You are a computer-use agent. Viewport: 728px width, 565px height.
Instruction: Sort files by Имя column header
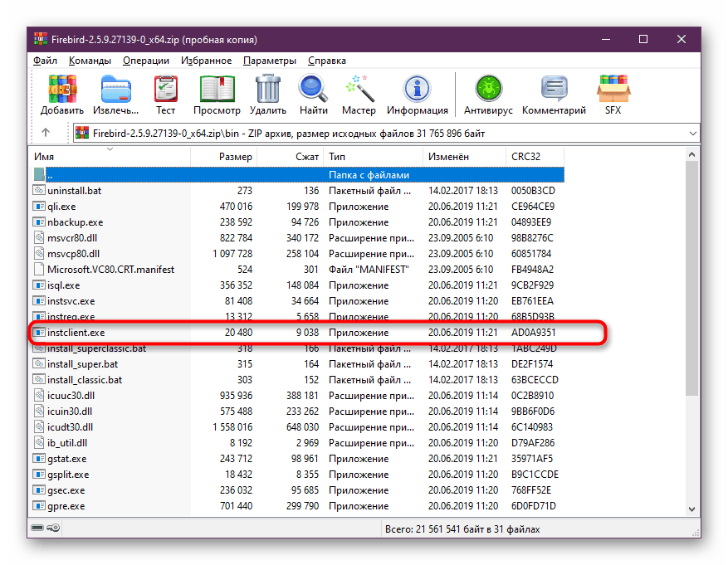[x=110, y=156]
